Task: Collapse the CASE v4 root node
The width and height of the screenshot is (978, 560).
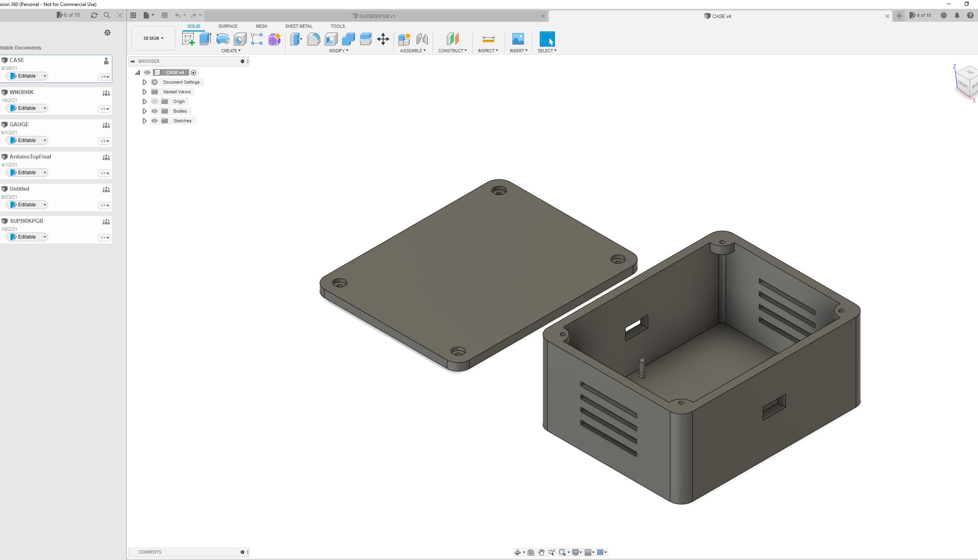Action: (x=138, y=72)
